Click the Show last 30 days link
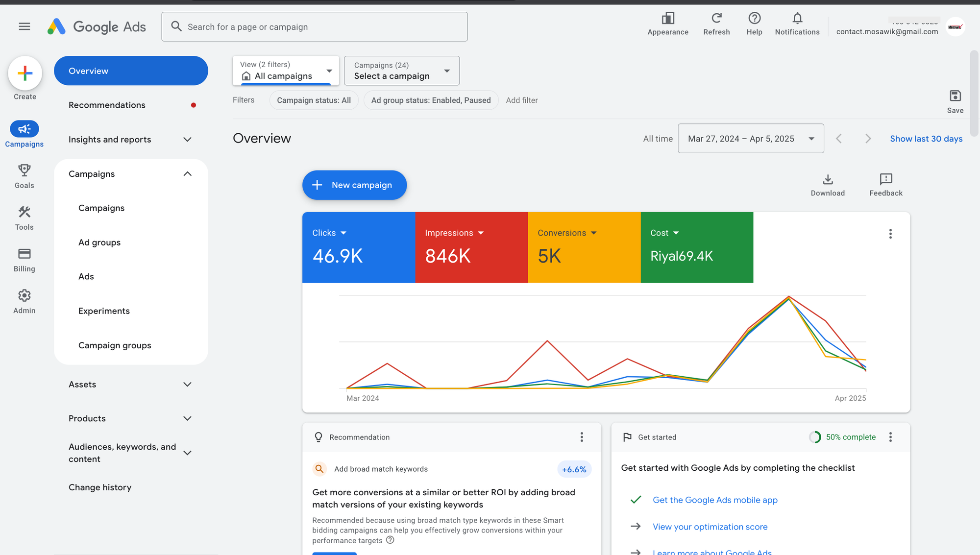The image size is (980, 555). pos(926,139)
